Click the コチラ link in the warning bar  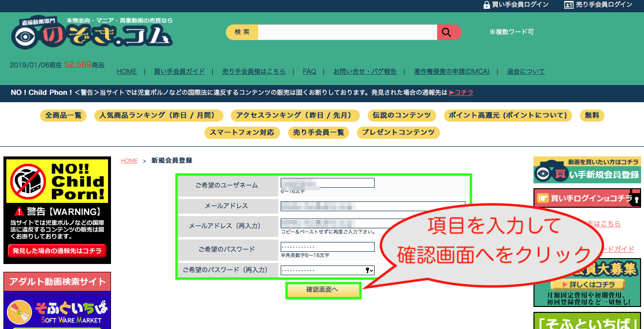click(x=461, y=92)
